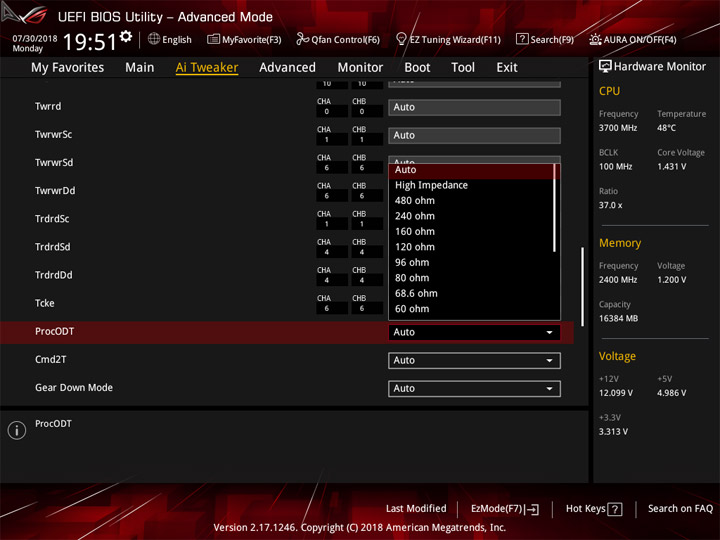720x540 pixels.
Task: Click the globe language icon
Action: coord(154,39)
